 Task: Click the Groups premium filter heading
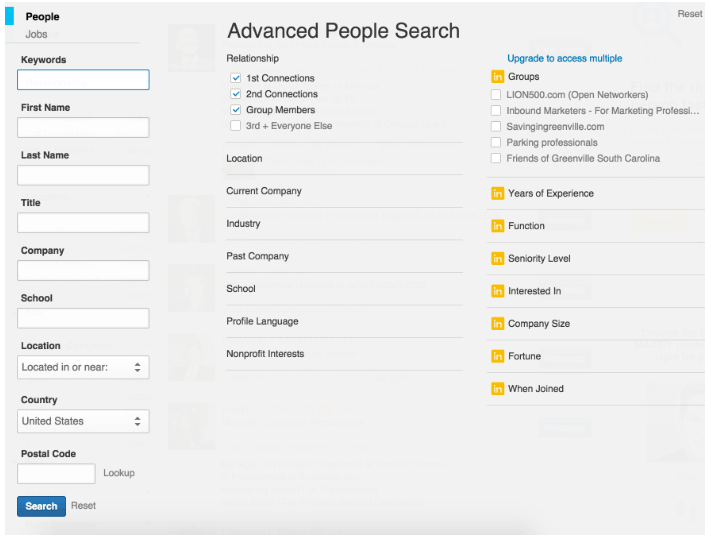click(x=523, y=77)
